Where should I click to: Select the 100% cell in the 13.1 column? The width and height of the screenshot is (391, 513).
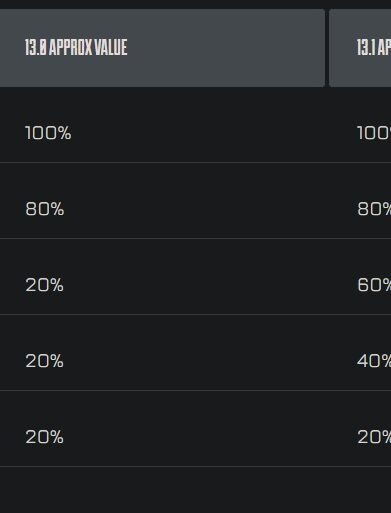[374, 133]
